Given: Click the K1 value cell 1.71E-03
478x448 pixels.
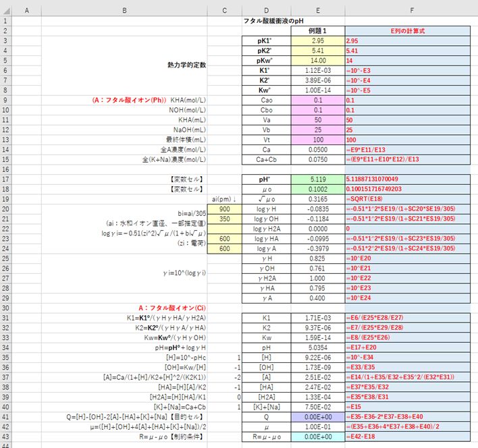Looking at the screenshot, I should (x=318, y=318).
